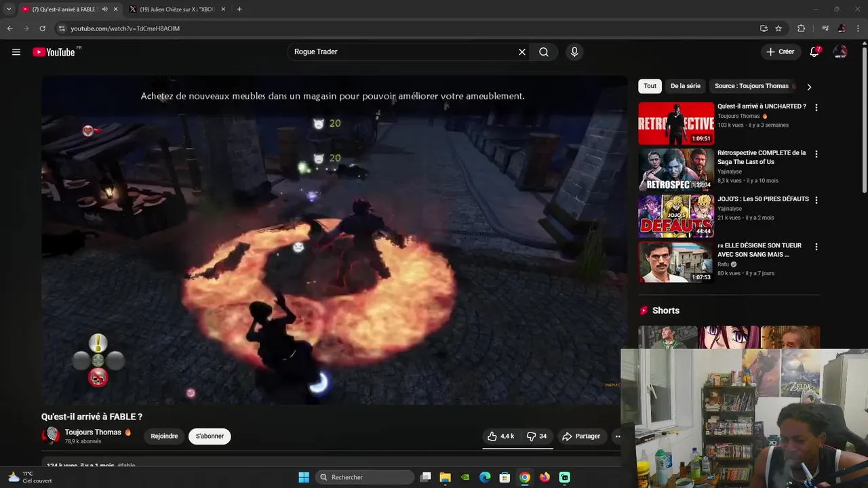Run the search with the magnifier button
Viewport: 868px width, 488px height.
544,52
